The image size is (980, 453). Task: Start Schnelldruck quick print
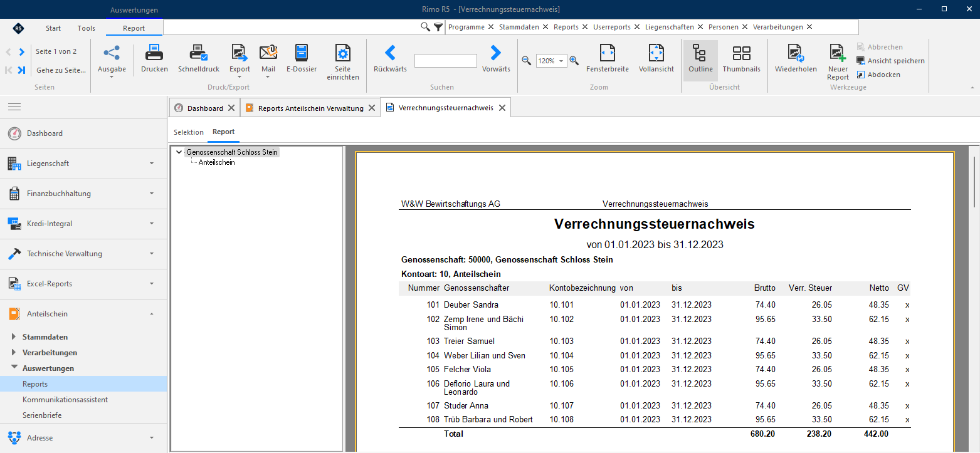(x=199, y=59)
